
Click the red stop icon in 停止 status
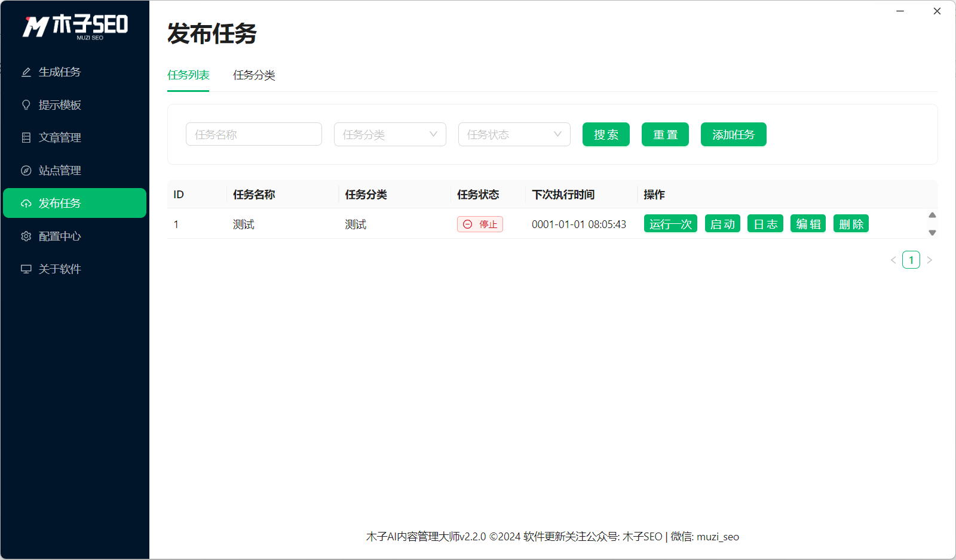coord(468,224)
